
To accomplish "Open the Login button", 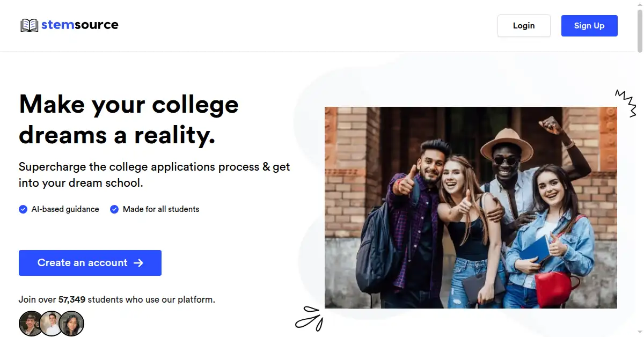I will 524,26.
